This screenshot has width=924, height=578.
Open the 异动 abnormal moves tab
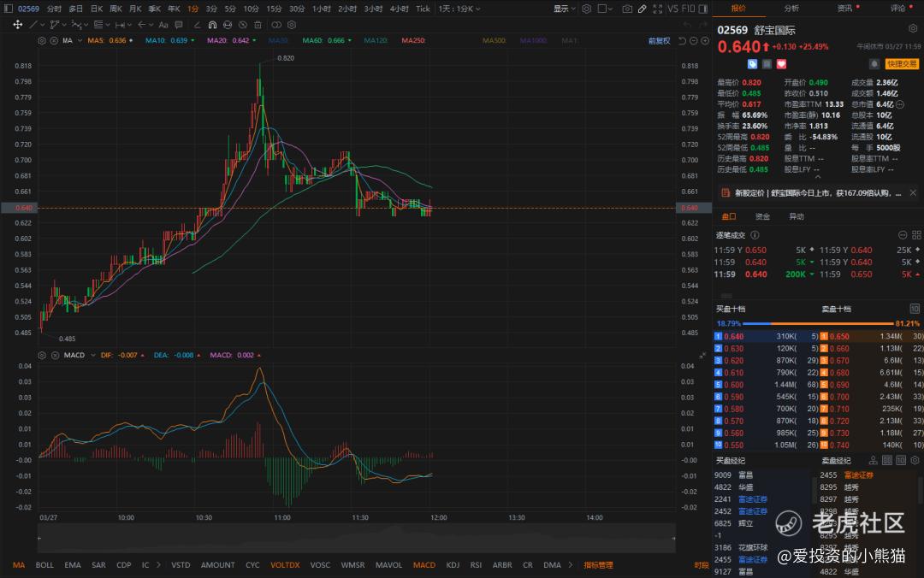click(797, 217)
